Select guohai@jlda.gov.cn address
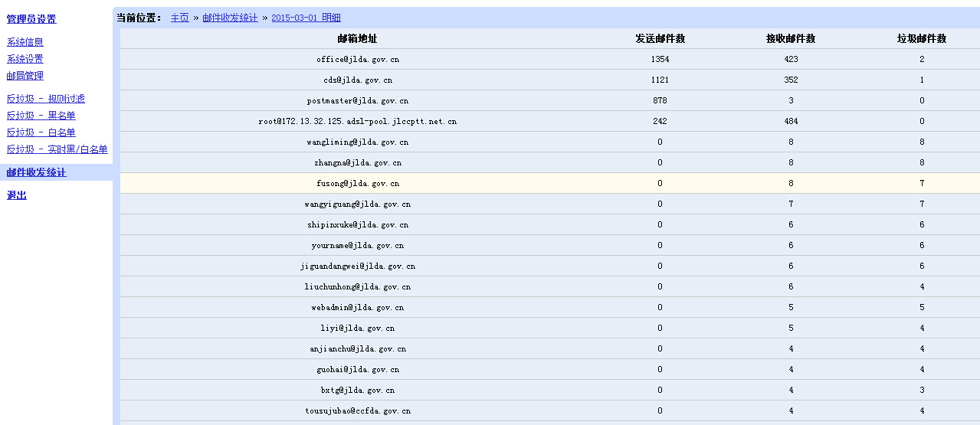Viewport: 980px width, 425px height. 358,370
